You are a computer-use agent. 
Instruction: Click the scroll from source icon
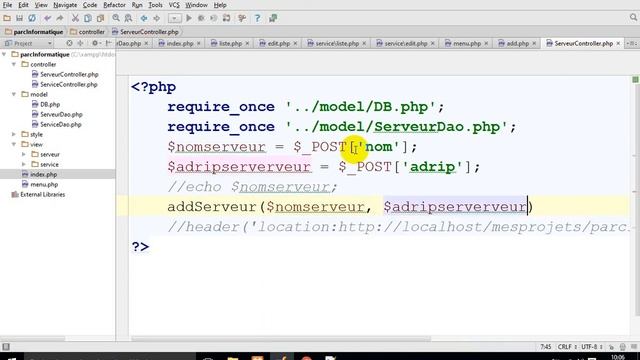point(69,43)
